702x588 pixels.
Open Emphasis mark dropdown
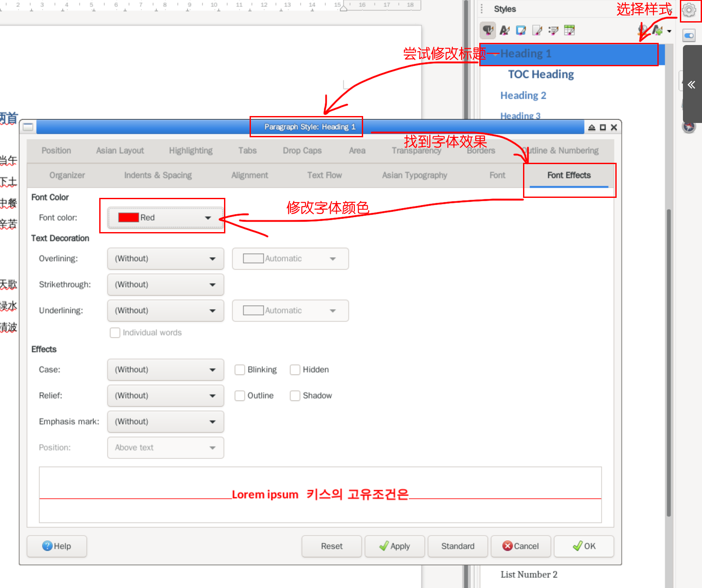pyautogui.click(x=166, y=422)
